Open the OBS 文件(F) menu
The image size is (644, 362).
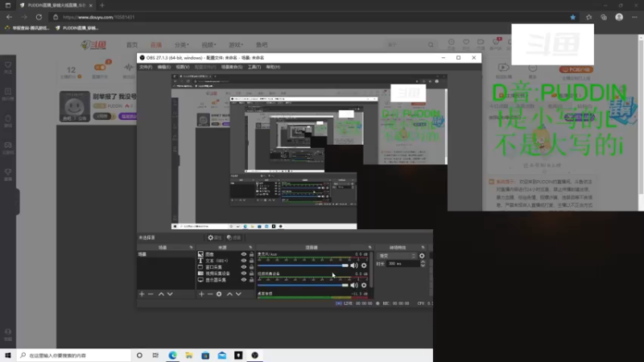146,67
